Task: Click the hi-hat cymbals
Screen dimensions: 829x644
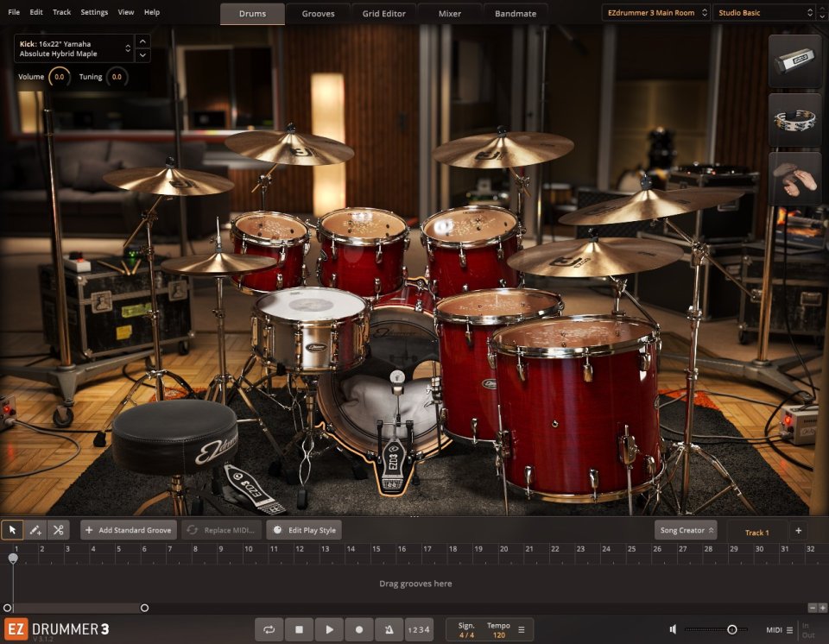Action: coord(218,262)
